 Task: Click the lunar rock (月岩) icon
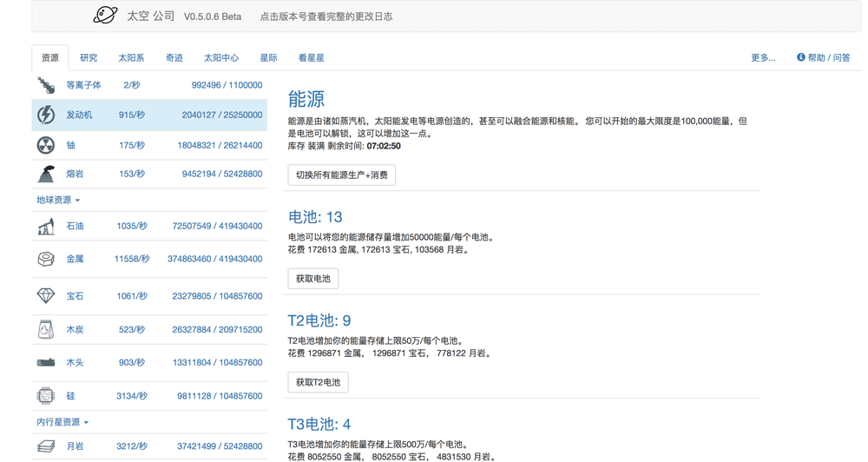pyautogui.click(x=46, y=446)
